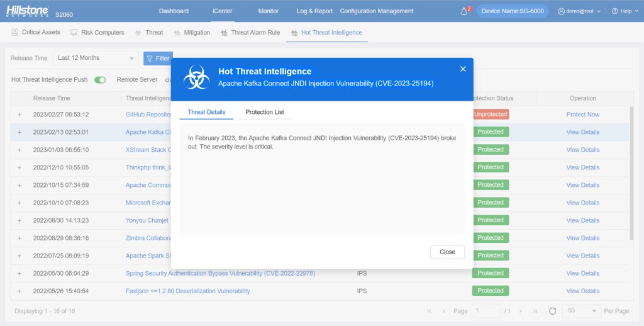Expand row dated 2023/02/13 02:53:01
Screen dimensions: 644x326
(19, 132)
